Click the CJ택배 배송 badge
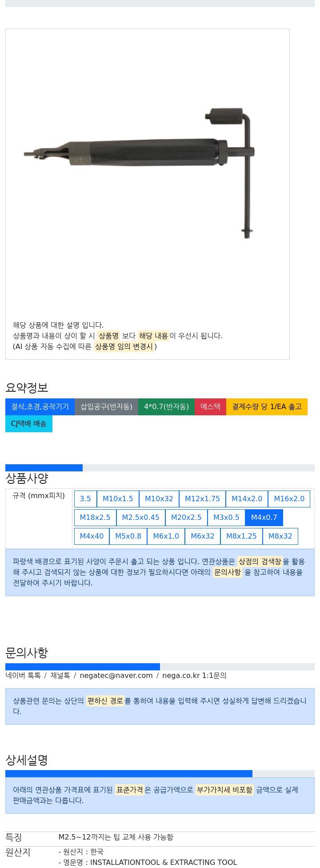Image resolution: width=320 pixels, height=868 pixels. [x=29, y=424]
